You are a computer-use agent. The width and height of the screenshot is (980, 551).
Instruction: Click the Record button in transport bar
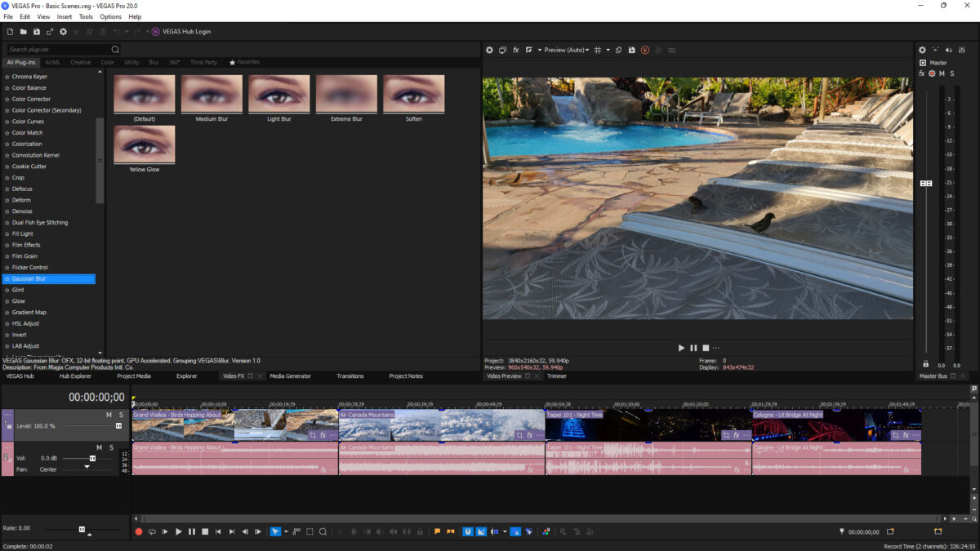point(139,531)
